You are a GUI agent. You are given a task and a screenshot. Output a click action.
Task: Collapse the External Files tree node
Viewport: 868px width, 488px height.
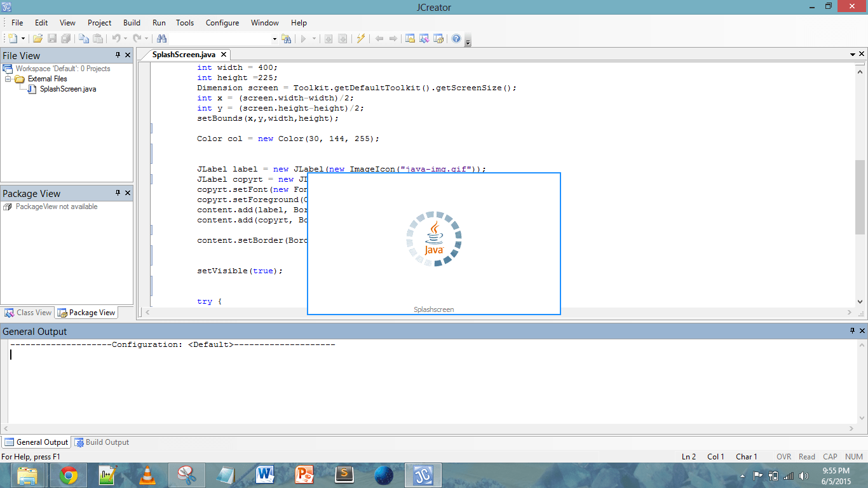point(8,79)
